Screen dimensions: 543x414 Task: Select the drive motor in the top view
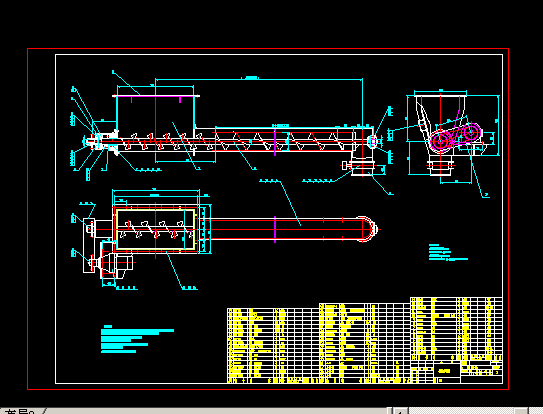117,262
